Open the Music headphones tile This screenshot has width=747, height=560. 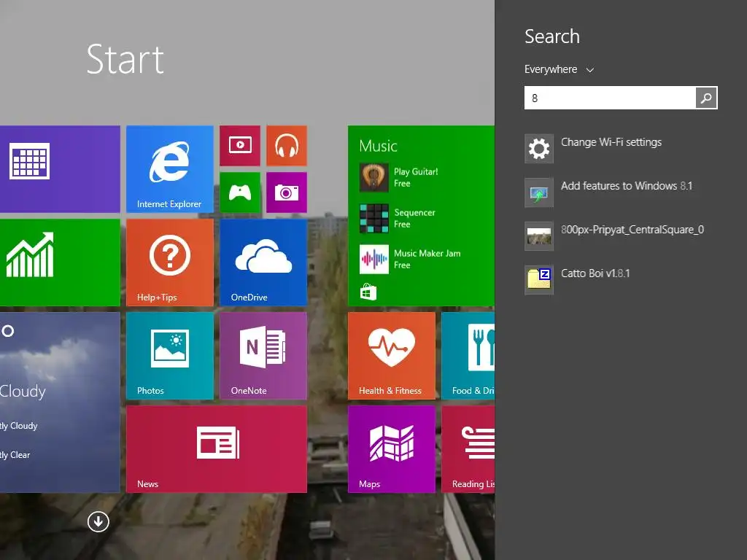[287, 146]
